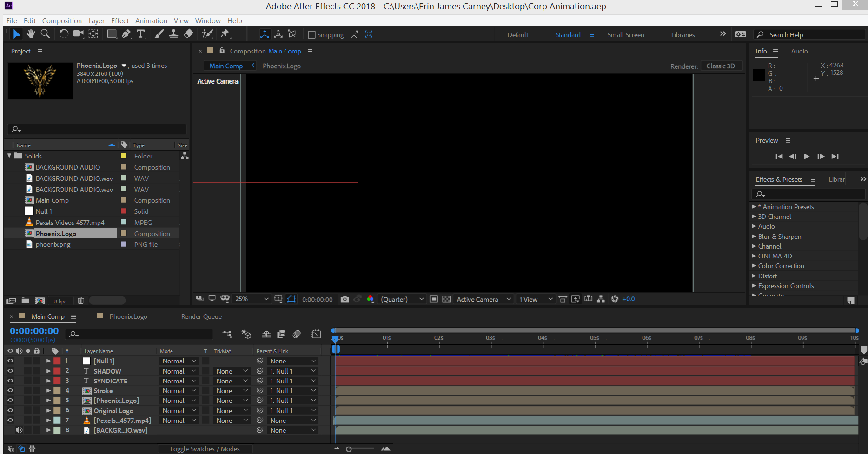868x454 pixels.
Task: Create a new folder in Project panel
Action: coord(26,301)
